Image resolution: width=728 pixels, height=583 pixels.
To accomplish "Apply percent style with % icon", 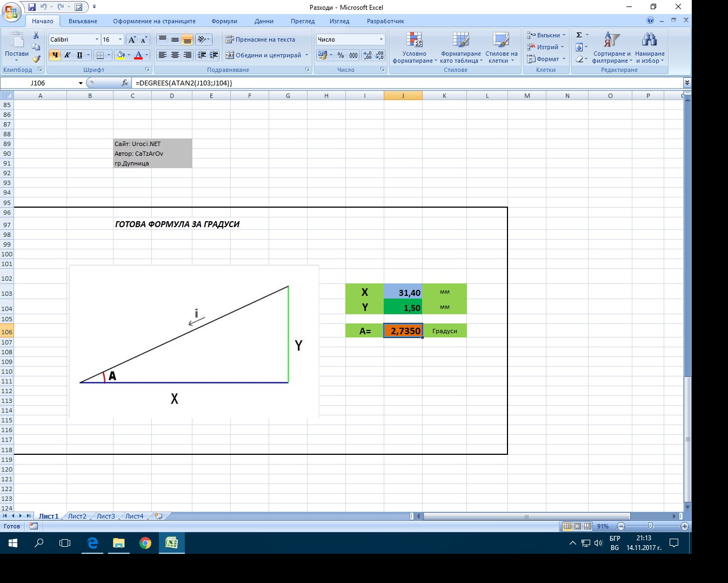I will (340, 55).
